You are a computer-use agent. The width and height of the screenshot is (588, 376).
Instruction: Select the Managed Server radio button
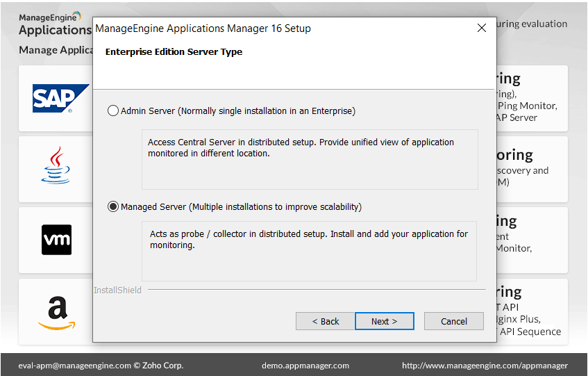(113, 206)
